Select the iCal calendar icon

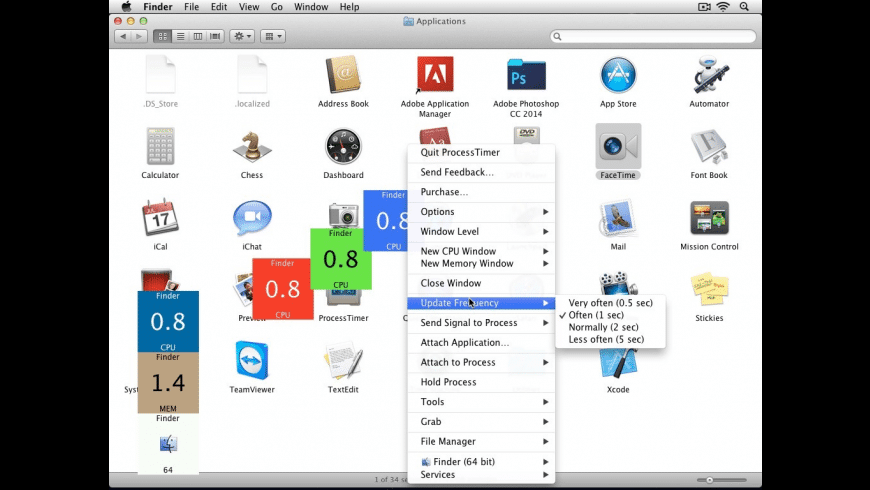[160, 217]
